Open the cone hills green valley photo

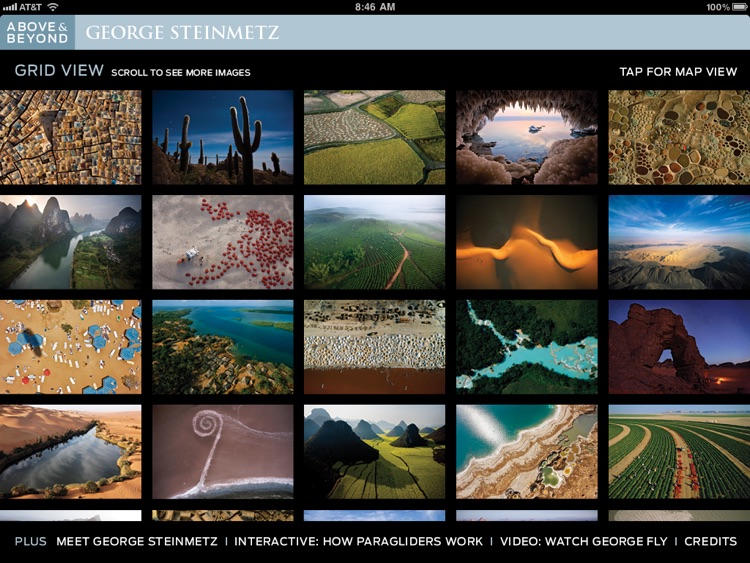click(x=375, y=452)
